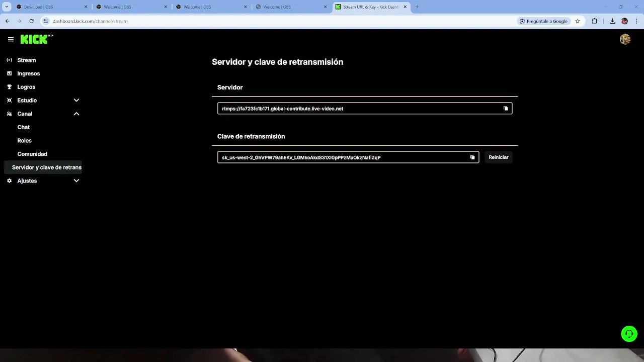Close the Download | OBS tab
The height and width of the screenshot is (362, 644).
click(x=86, y=7)
